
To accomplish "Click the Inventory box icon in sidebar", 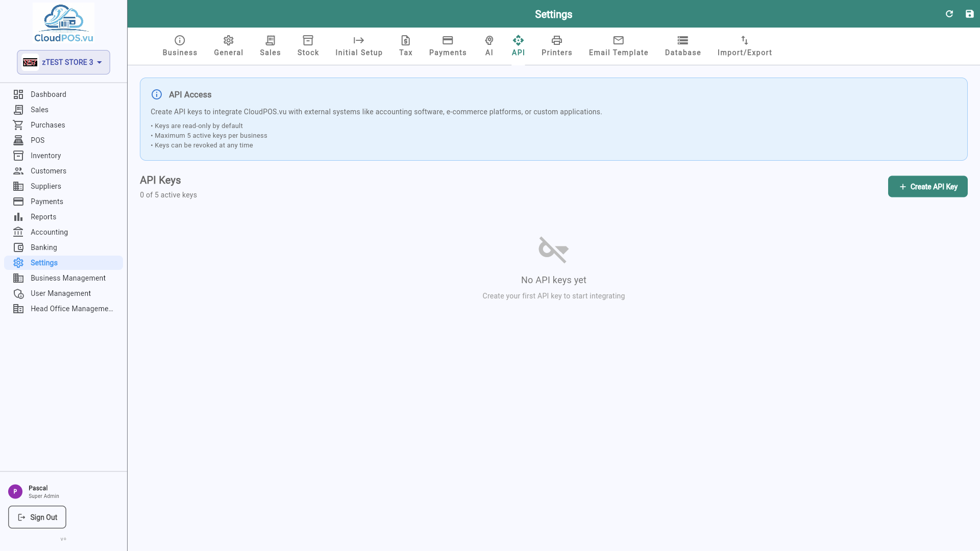I will point(18,156).
